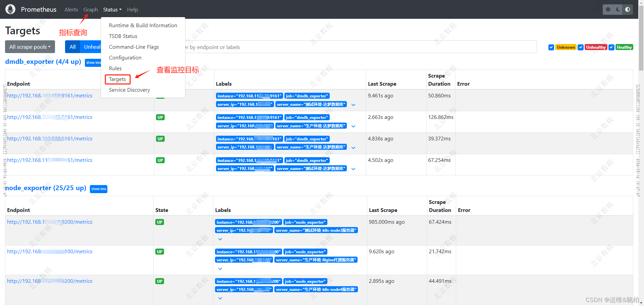The height and width of the screenshot is (306, 644).
Task: Click the auto theme contrast icon
Action: pos(628,9)
